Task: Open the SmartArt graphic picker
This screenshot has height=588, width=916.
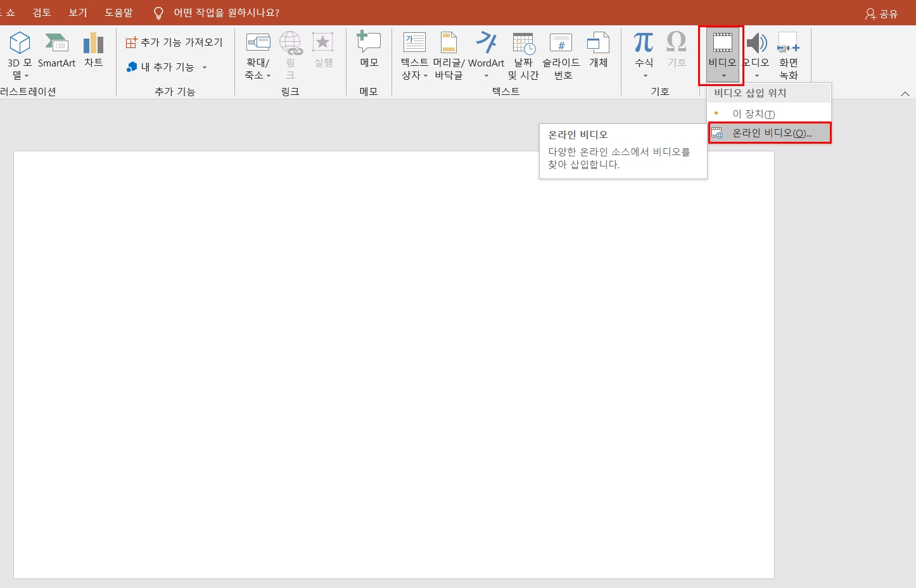Action: [56, 51]
